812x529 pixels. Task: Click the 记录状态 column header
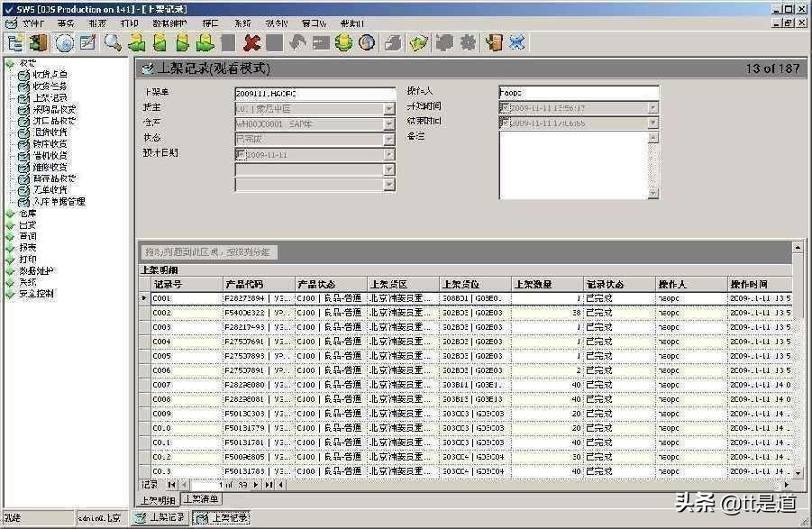[x=619, y=284]
